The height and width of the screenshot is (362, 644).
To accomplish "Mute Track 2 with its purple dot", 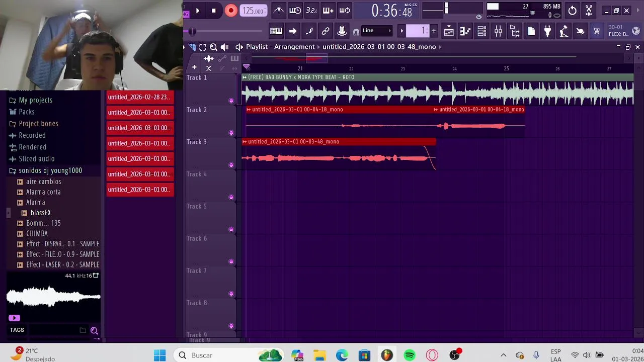I will click(x=231, y=133).
